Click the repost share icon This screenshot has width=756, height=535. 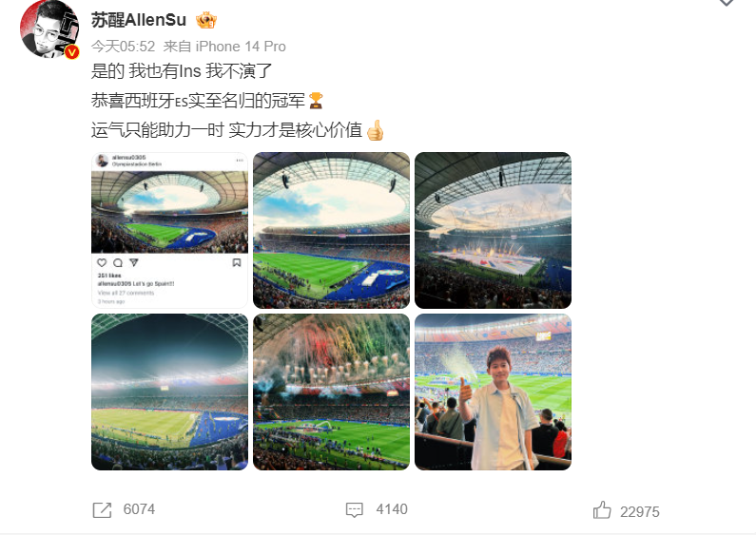click(x=102, y=510)
